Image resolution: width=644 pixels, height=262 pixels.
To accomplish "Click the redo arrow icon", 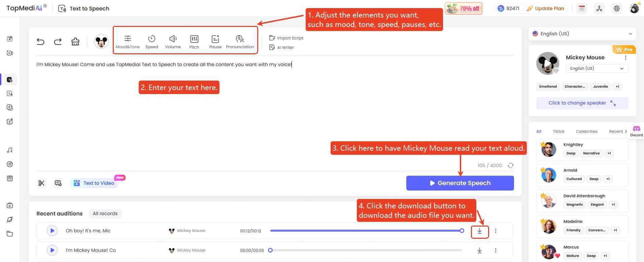I will (58, 41).
